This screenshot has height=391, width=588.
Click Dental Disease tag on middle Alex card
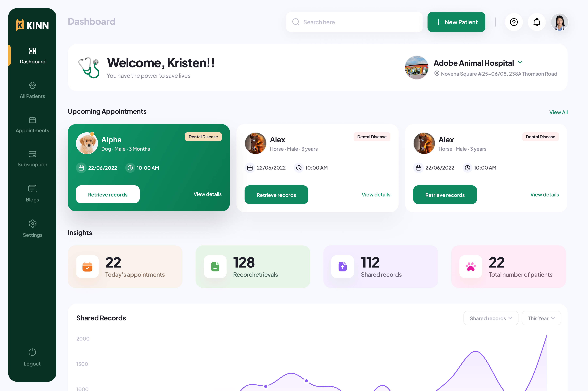pyautogui.click(x=372, y=137)
